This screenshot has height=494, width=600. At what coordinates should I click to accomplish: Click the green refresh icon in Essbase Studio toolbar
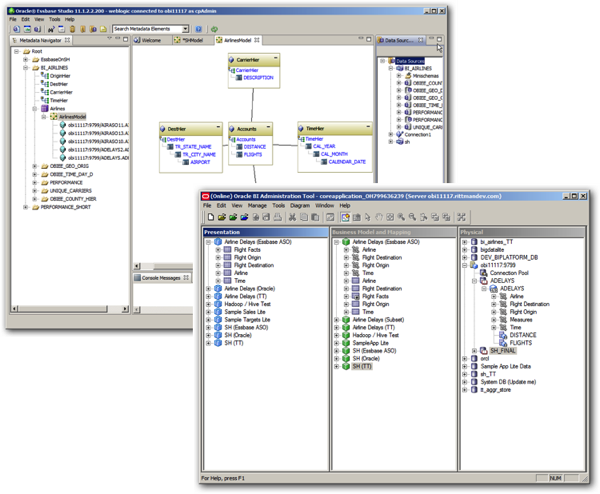tap(214, 29)
